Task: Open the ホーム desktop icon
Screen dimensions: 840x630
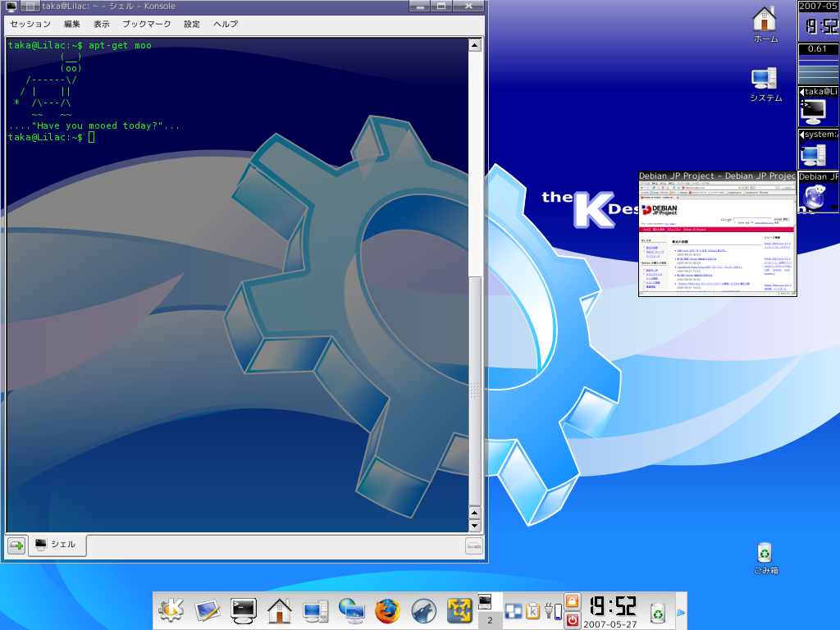Action: [765, 24]
